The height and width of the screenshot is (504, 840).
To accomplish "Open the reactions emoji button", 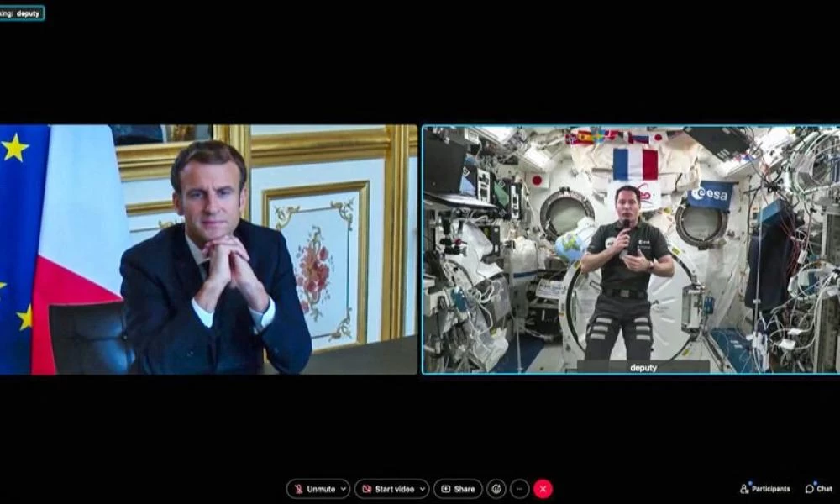I will click(x=496, y=489).
